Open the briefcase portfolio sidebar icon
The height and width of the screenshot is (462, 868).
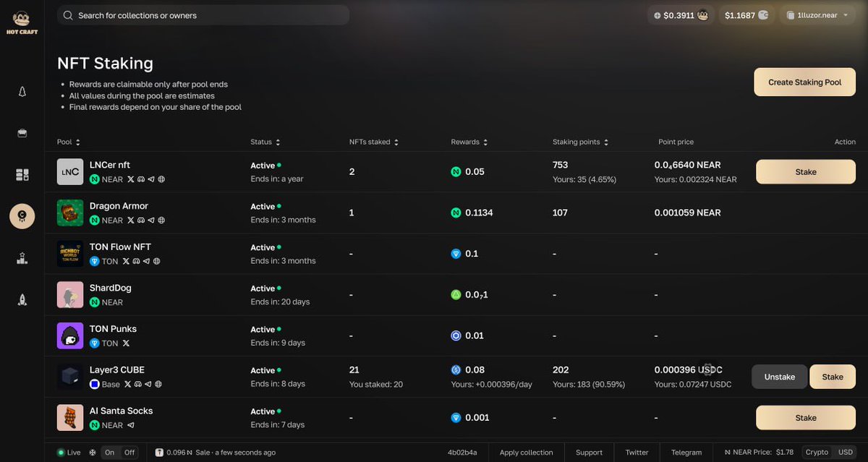click(x=22, y=133)
